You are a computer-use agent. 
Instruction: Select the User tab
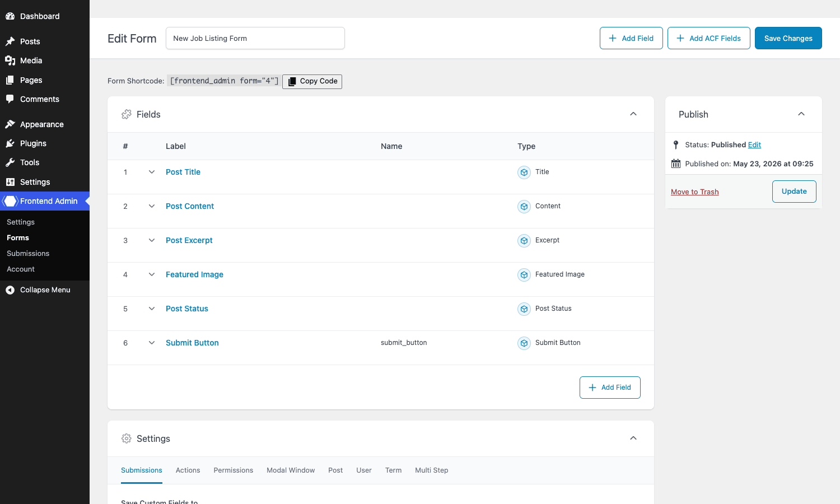click(x=364, y=470)
